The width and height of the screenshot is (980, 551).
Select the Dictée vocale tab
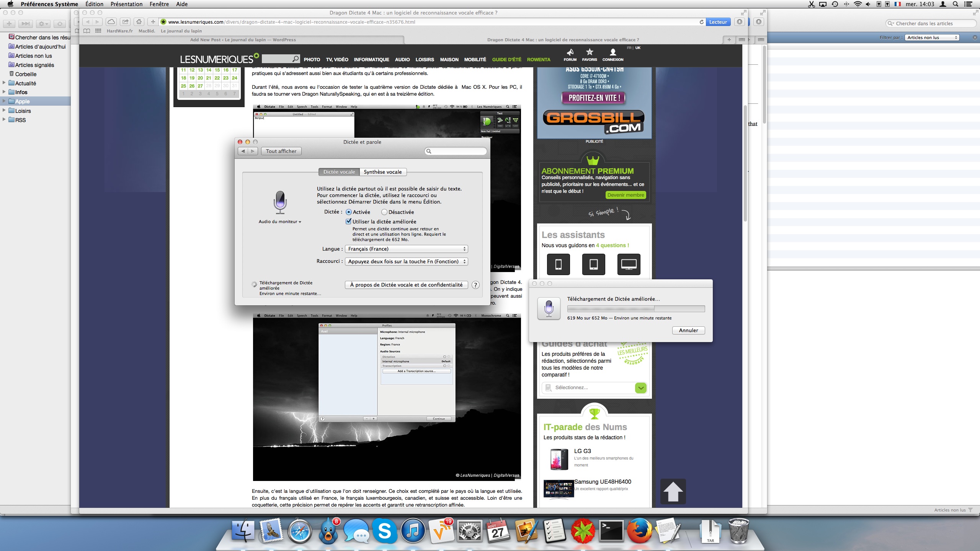339,172
